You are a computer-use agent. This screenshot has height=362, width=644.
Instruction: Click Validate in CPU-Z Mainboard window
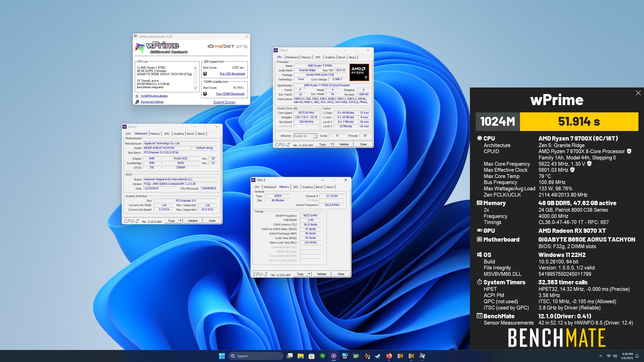click(193, 221)
